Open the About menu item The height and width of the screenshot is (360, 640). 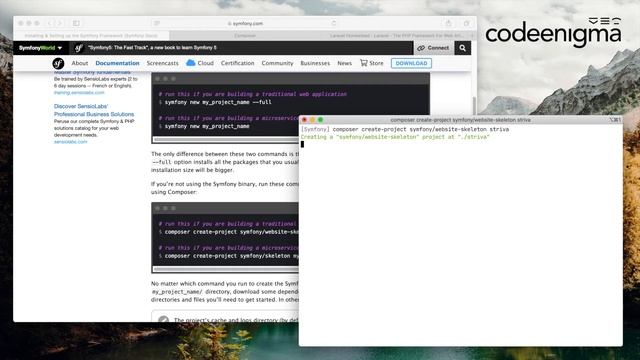[80, 63]
